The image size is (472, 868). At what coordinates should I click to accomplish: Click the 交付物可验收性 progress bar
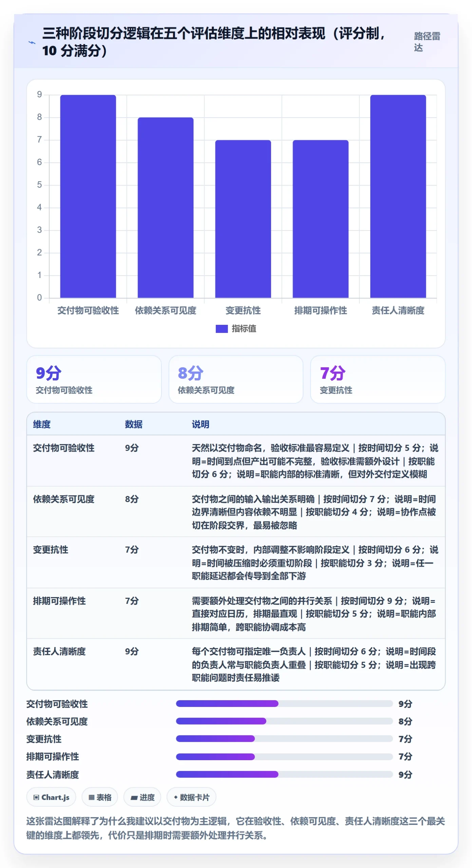click(284, 704)
